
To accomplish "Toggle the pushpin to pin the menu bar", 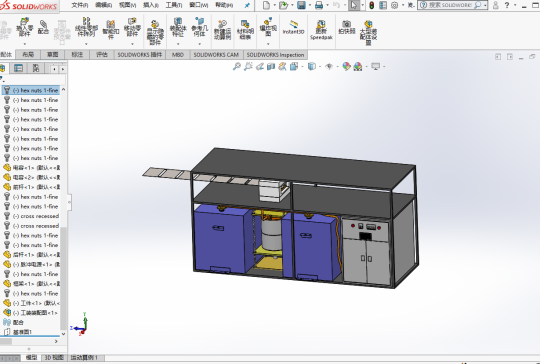I will [x=247, y=5].
